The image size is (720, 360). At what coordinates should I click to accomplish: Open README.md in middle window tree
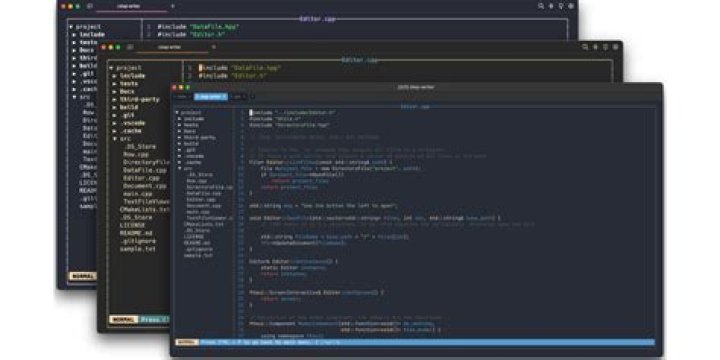coord(136,233)
